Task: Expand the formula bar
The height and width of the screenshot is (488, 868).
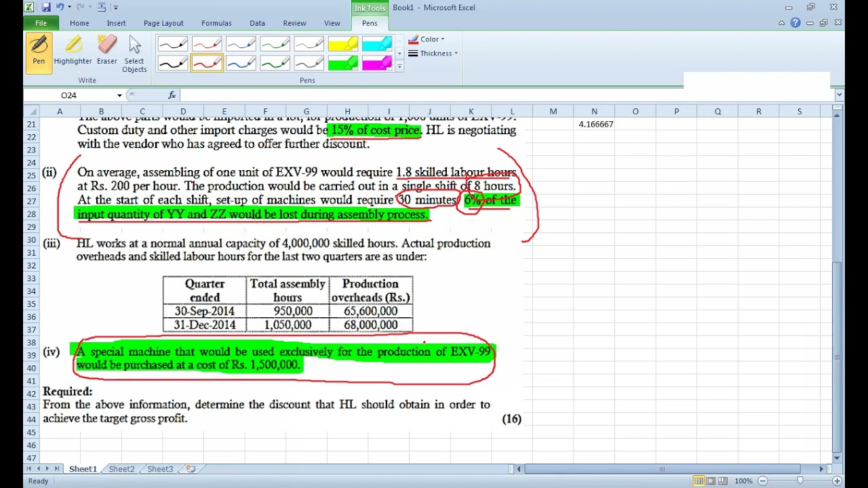Action: click(x=840, y=96)
